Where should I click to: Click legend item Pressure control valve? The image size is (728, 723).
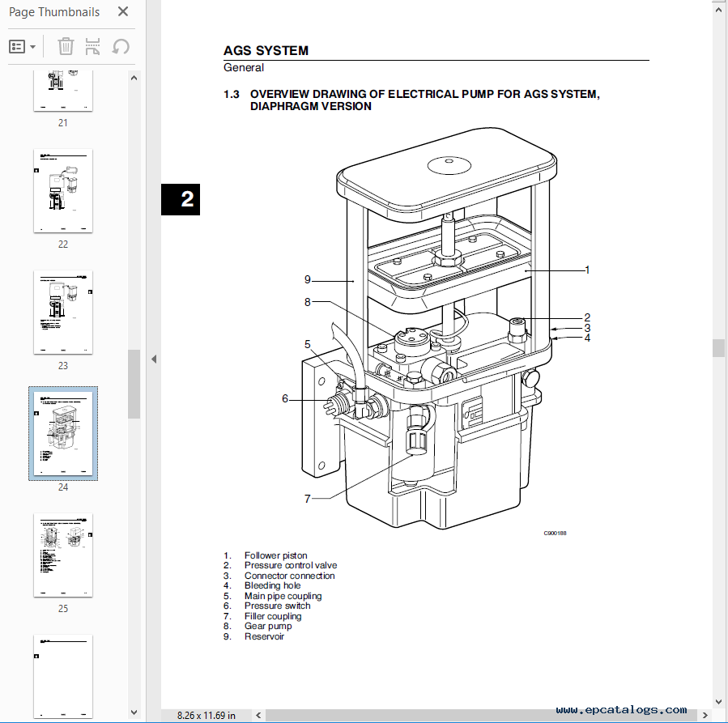[x=291, y=565]
